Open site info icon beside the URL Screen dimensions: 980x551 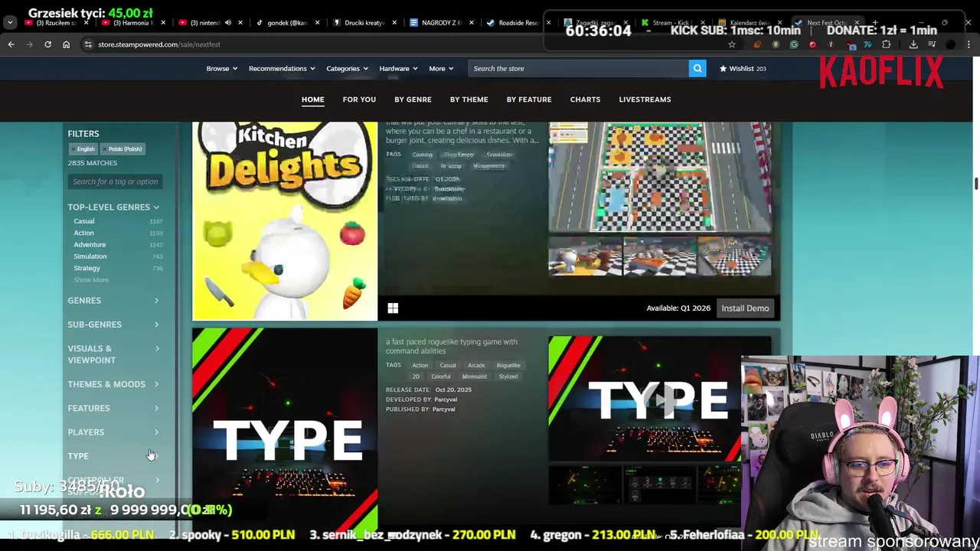(x=88, y=44)
